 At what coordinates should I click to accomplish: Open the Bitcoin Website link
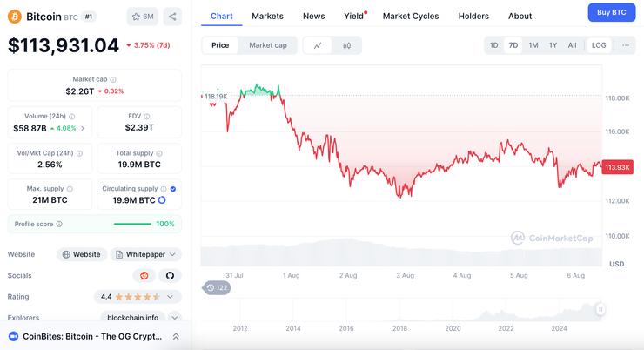(81, 254)
